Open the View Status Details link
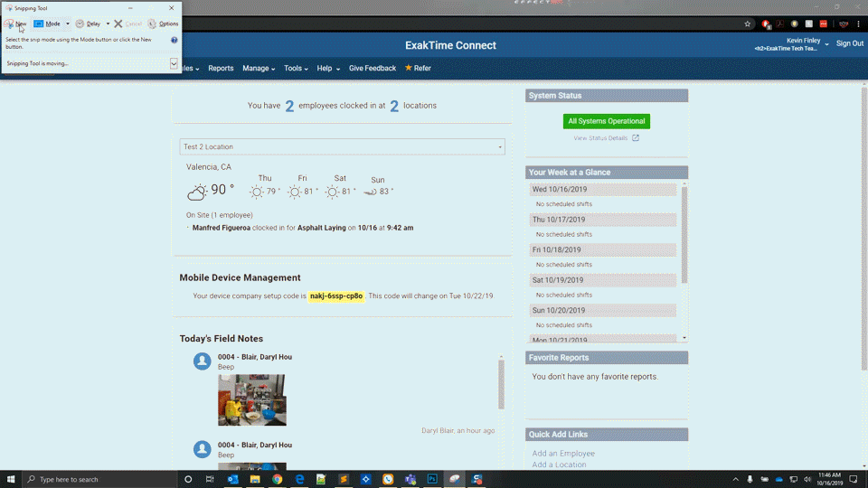Image resolution: width=868 pixels, height=488 pixels. click(x=600, y=137)
